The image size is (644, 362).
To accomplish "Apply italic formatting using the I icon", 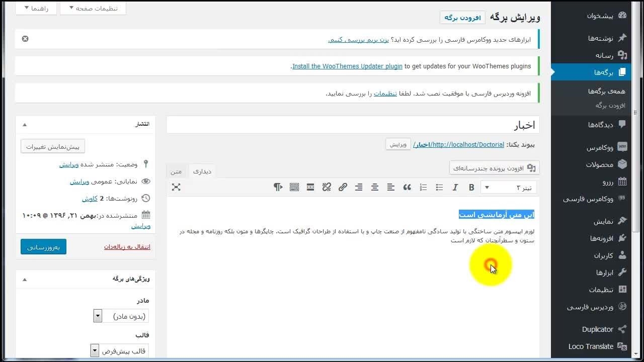I will coord(455,188).
